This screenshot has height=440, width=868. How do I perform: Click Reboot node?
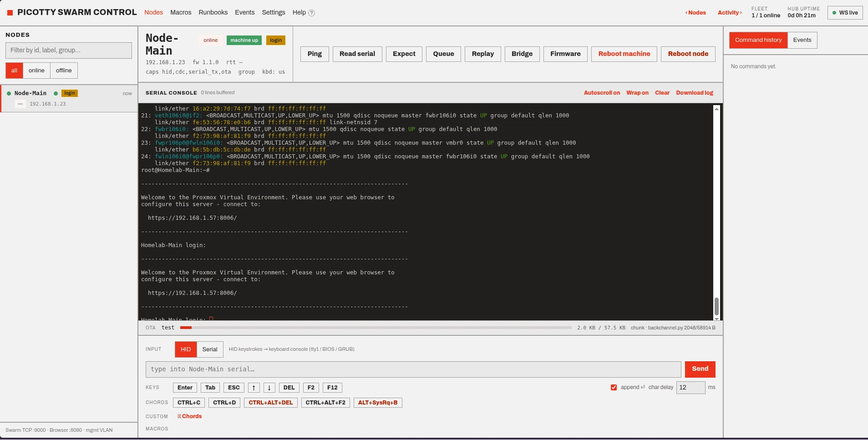(x=688, y=54)
